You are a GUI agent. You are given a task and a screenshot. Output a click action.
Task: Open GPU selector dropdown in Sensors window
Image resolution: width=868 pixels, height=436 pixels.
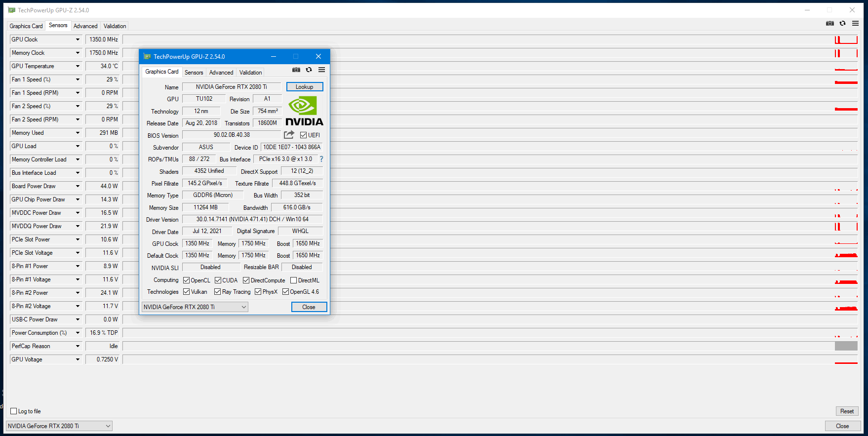point(59,426)
